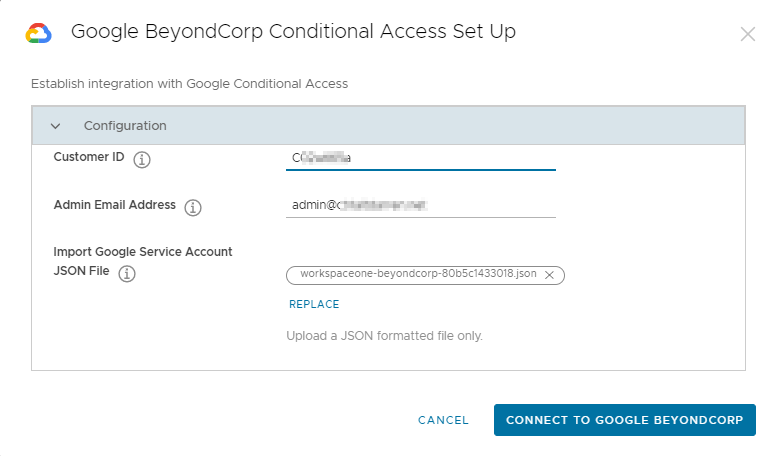The height and width of the screenshot is (456, 775).
Task: Show info tooltip for Customer ID
Action: tap(142, 159)
